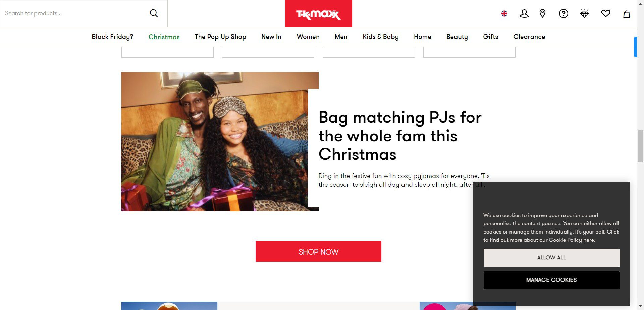
Task: Click the Search for products field
Action: coord(74,13)
